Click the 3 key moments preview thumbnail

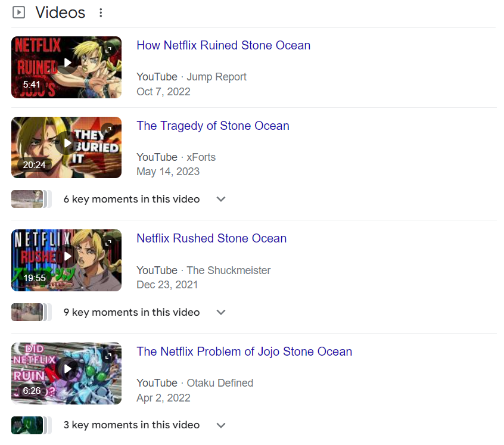tap(27, 425)
